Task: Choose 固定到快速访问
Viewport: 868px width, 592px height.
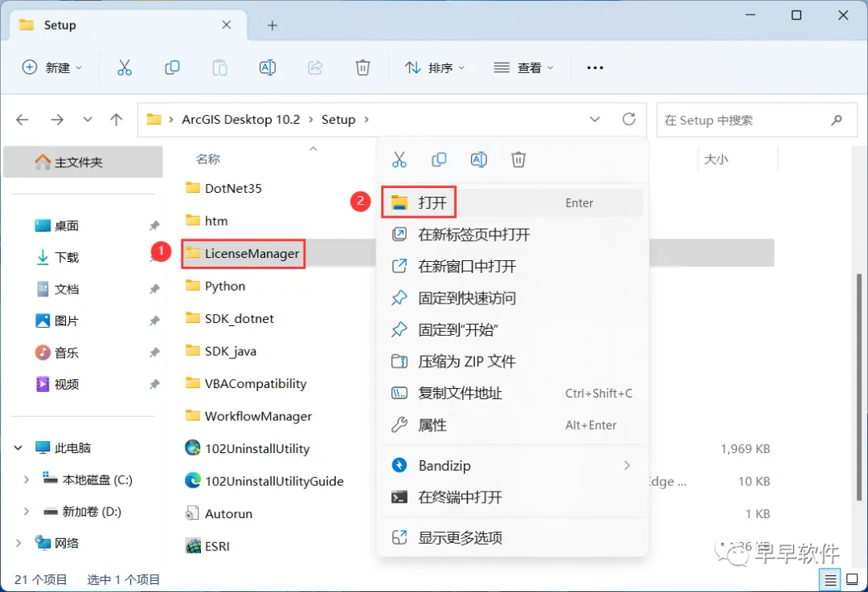Action: (512, 298)
